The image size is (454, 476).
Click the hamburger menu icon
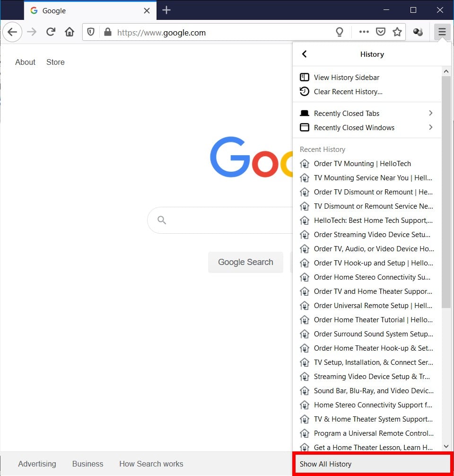(442, 32)
